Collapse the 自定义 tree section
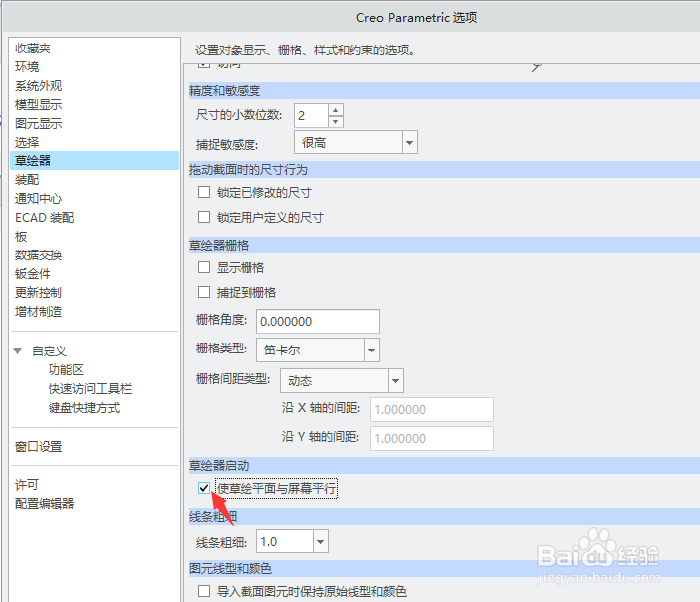 (x=18, y=351)
